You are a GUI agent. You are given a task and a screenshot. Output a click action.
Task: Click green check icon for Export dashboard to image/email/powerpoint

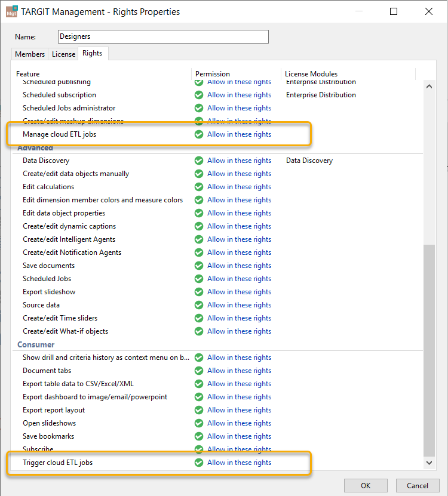[199, 397]
